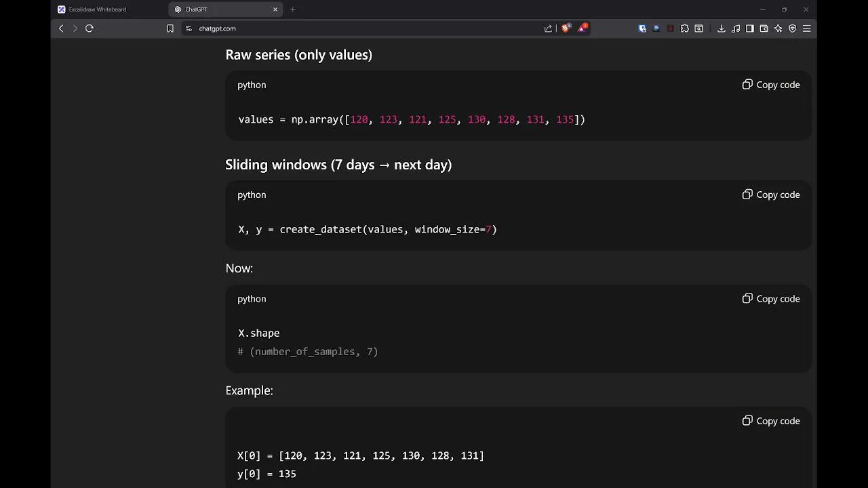Toggle the browser sidebar panel

point(749,28)
